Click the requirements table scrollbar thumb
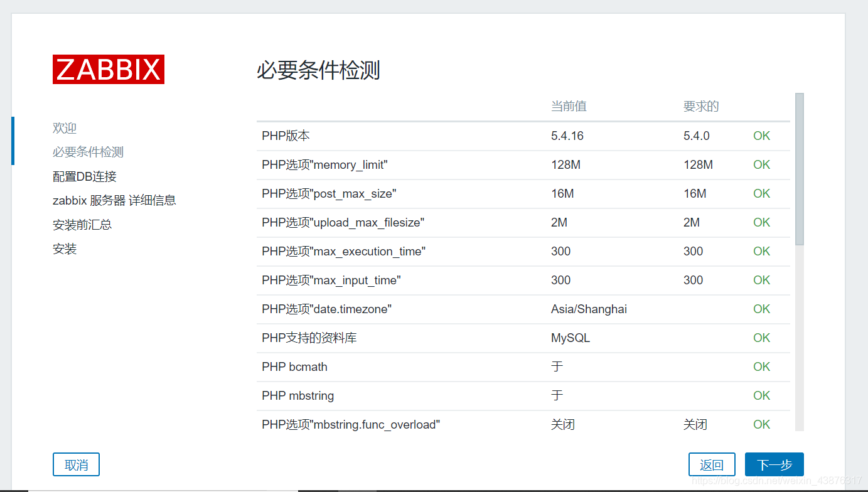 pos(799,169)
